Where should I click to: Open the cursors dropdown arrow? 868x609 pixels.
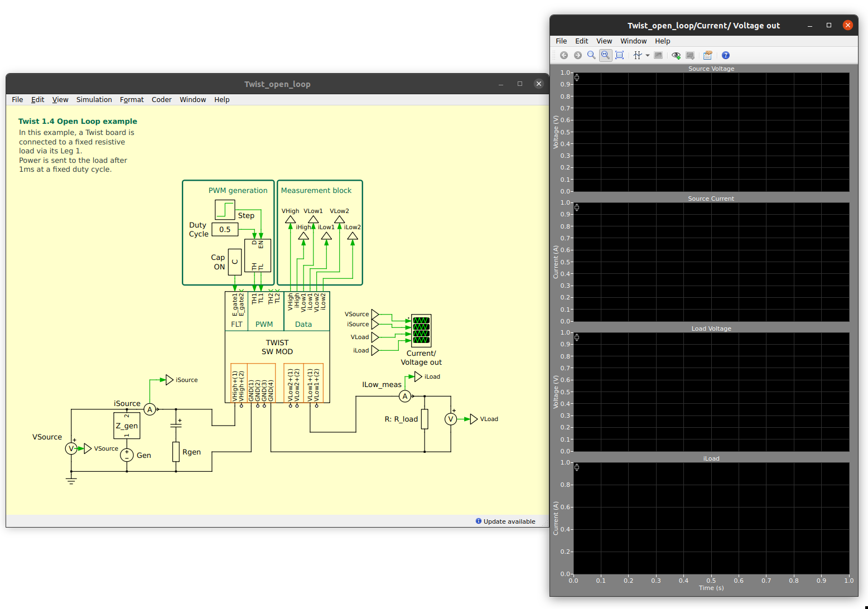point(648,55)
